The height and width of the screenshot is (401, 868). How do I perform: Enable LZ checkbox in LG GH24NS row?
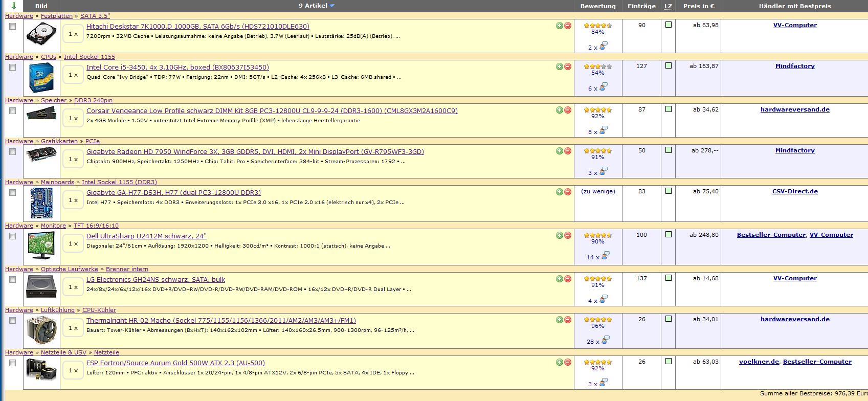click(668, 278)
